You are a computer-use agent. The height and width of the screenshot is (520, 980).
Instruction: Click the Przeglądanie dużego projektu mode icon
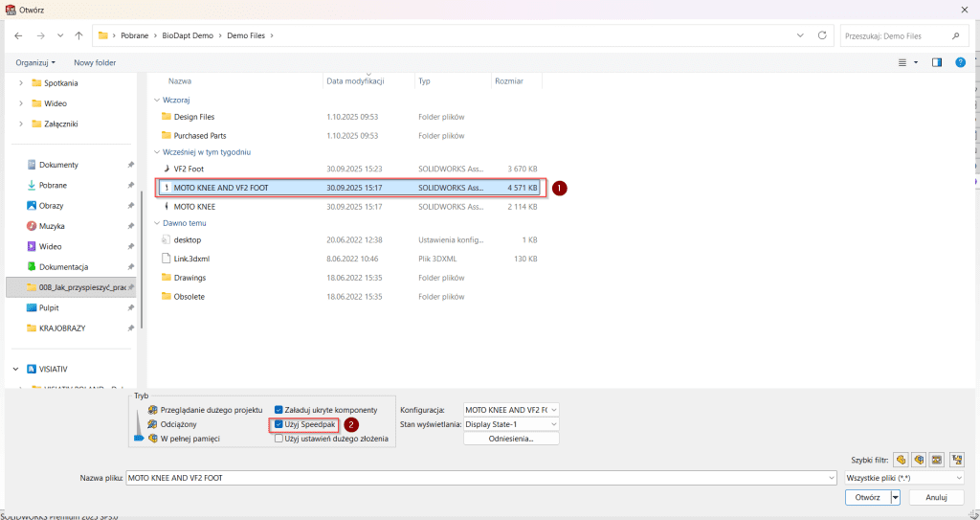click(153, 410)
